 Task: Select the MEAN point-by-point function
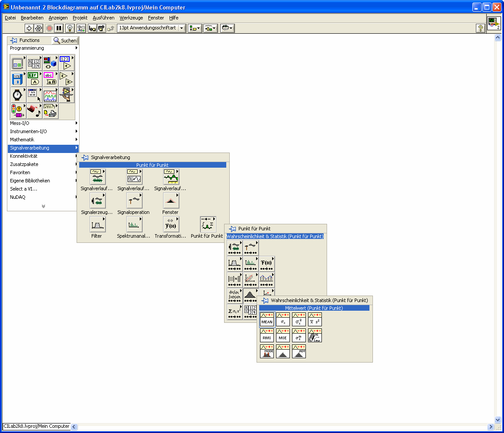(267, 320)
